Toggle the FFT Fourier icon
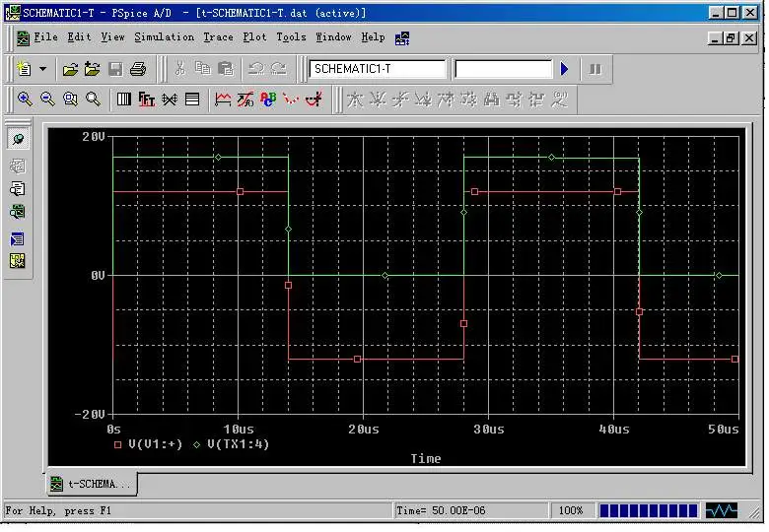This screenshot has height=532, width=769. [146, 100]
